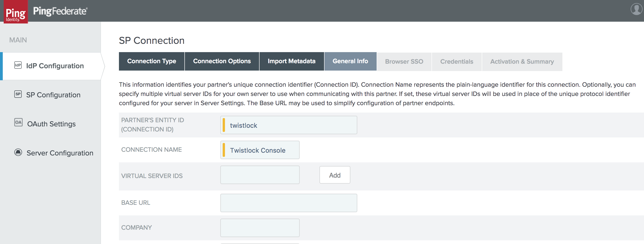
Task: Click the SP Connection page heading
Action: [x=151, y=41]
